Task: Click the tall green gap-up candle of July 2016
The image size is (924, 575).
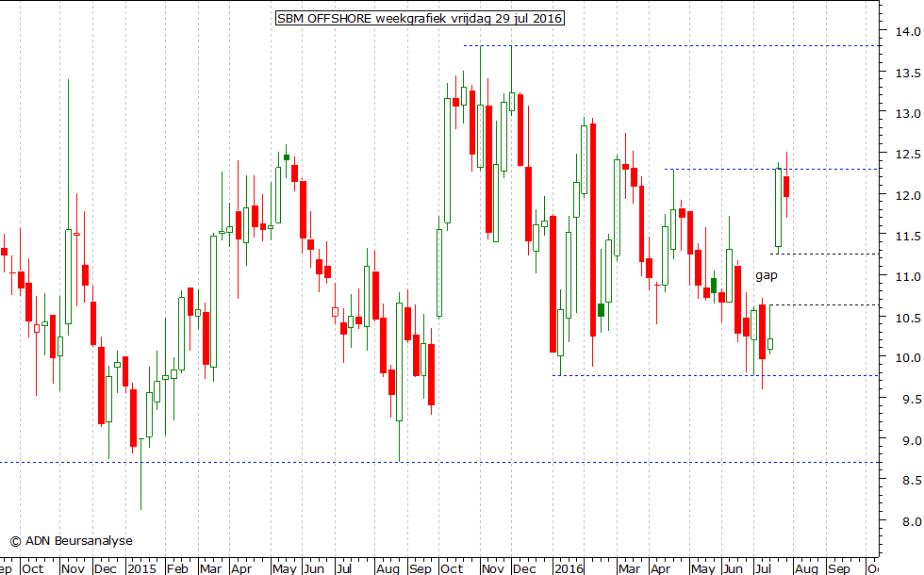Action: pyautogui.click(x=778, y=208)
